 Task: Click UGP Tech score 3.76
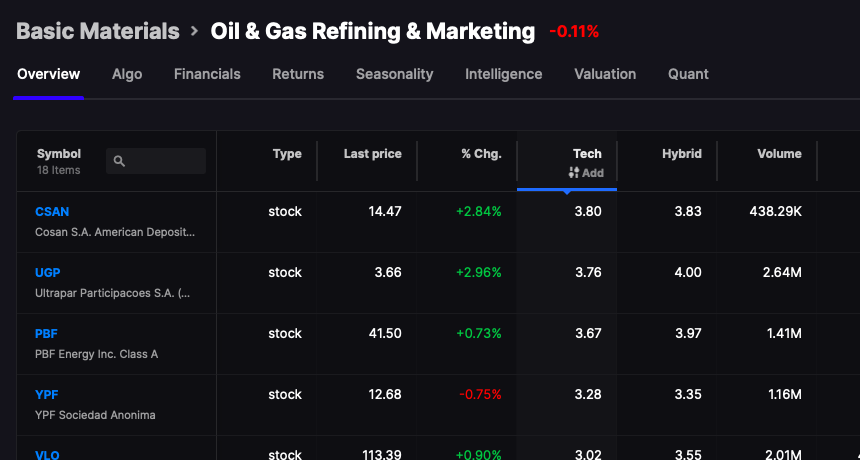click(x=588, y=272)
